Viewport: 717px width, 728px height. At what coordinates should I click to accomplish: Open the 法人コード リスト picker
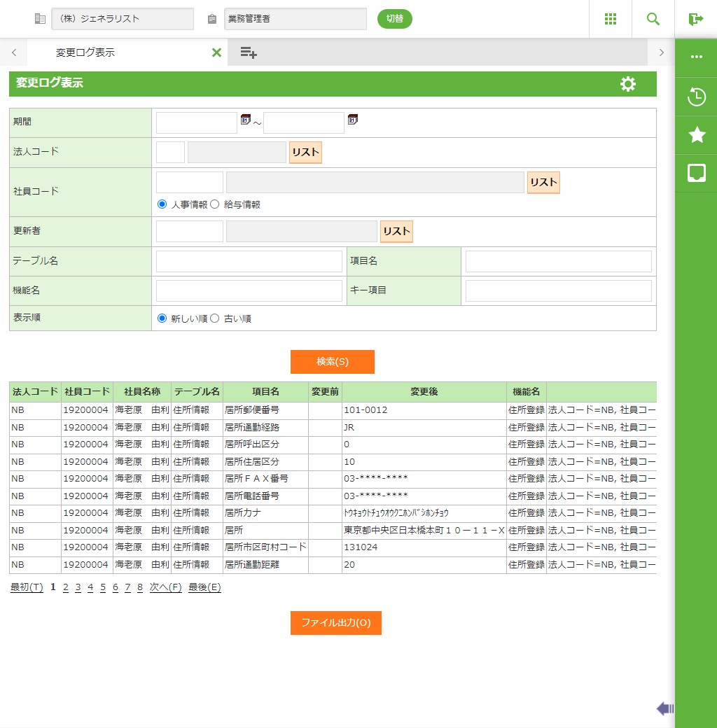[x=305, y=153]
